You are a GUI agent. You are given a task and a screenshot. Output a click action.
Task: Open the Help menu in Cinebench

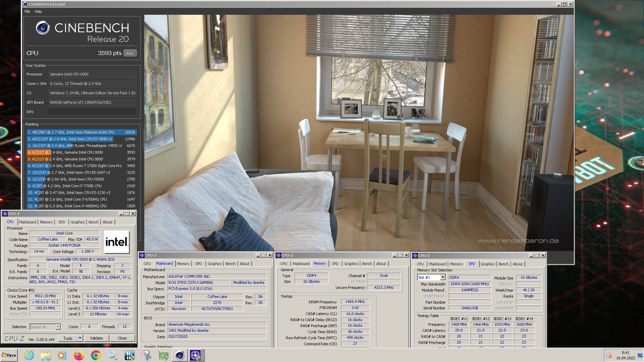pos(38,11)
